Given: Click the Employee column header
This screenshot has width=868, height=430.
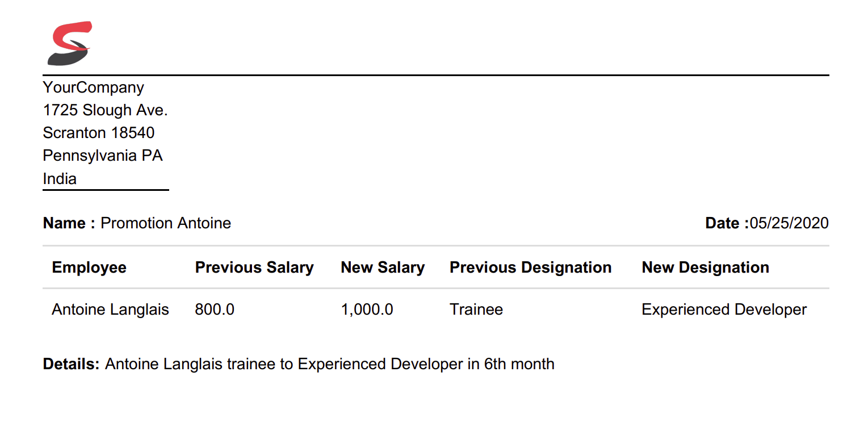Looking at the screenshot, I should 89,268.
